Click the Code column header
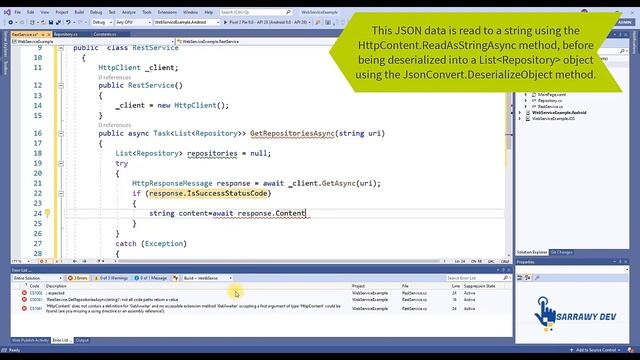640x360 pixels. (x=35, y=287)
